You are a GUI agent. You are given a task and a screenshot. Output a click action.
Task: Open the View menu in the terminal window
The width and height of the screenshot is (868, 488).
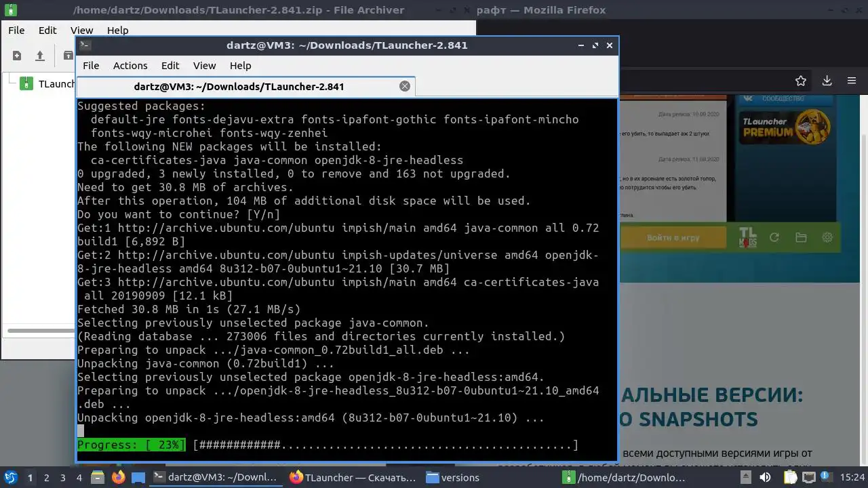[204, 66]
